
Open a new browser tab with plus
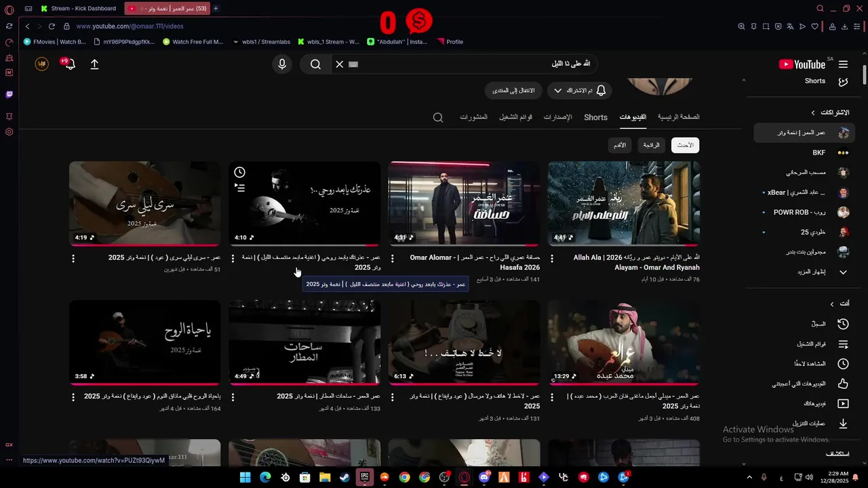click(216, 9)
